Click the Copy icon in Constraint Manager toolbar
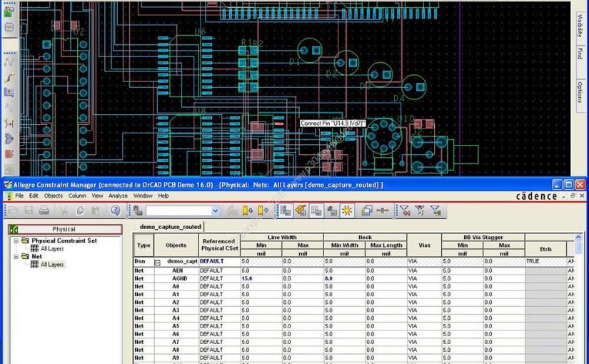 click(x=80, y=211)
